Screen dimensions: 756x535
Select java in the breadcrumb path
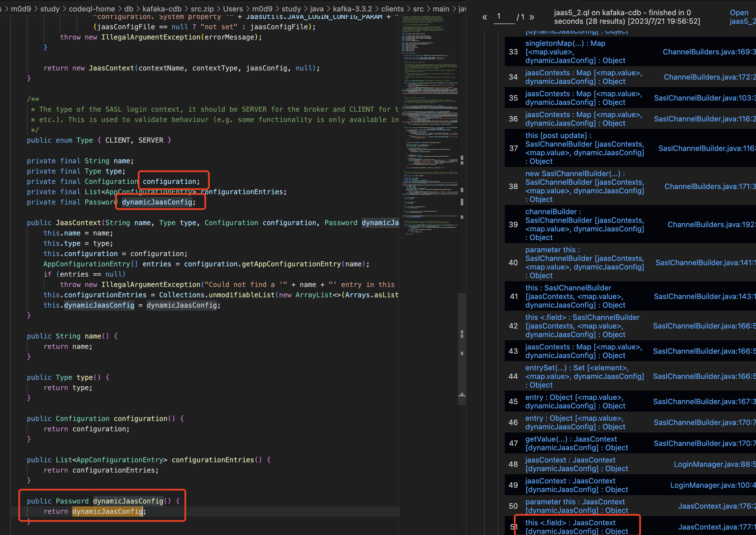(317, 9)
